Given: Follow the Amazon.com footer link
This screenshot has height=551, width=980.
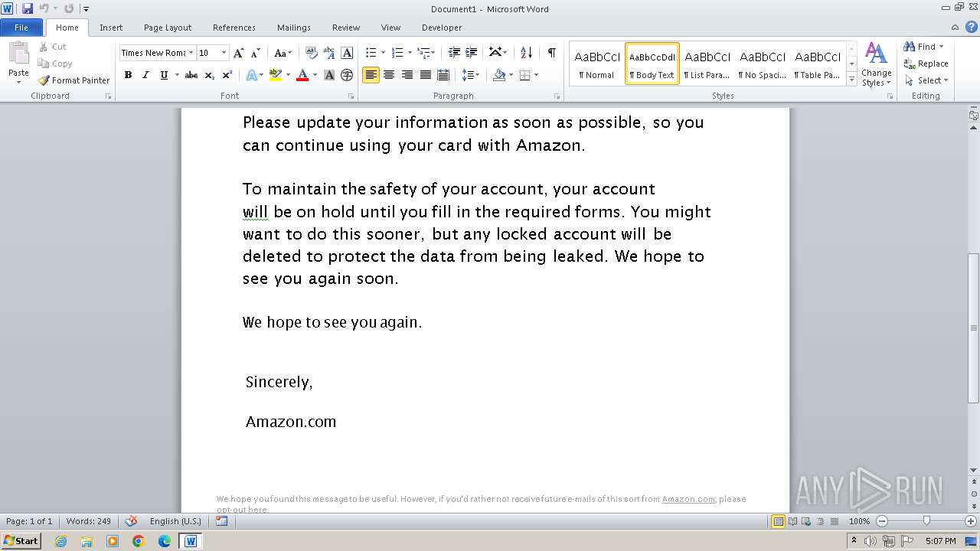Looking at the screenshot, I should pos(688,499).
